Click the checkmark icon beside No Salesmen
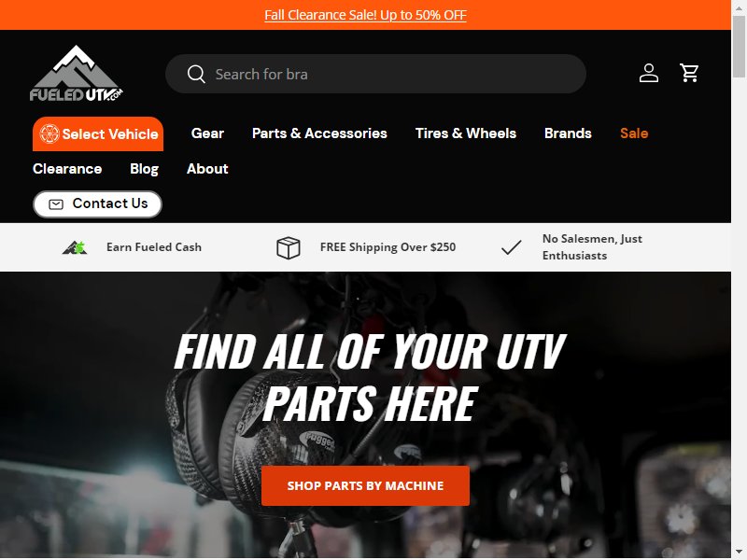The image size is (747, 560). click(511, 247)
